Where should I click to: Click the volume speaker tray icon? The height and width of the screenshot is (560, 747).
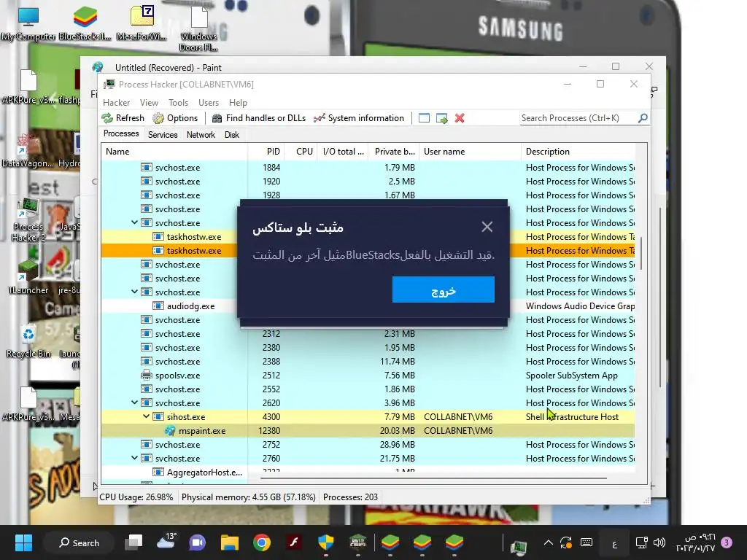pyautogui.click(x=659, y=542)
